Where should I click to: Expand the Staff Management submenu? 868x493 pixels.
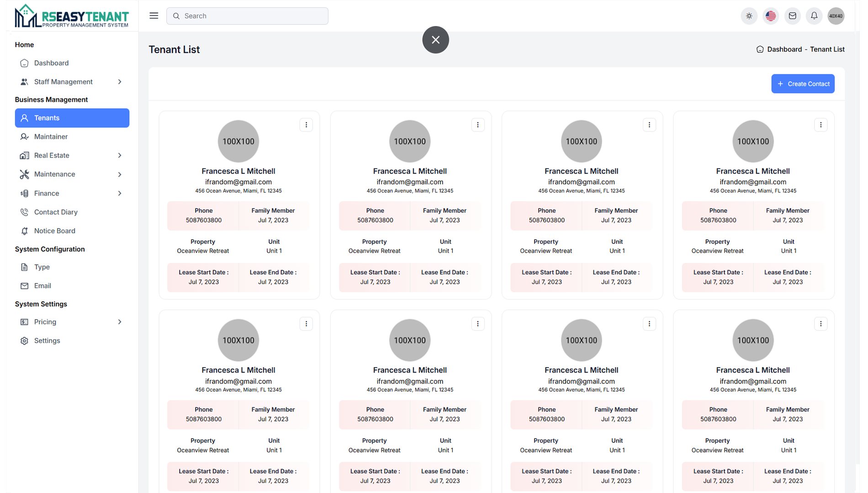pos(72,82)
